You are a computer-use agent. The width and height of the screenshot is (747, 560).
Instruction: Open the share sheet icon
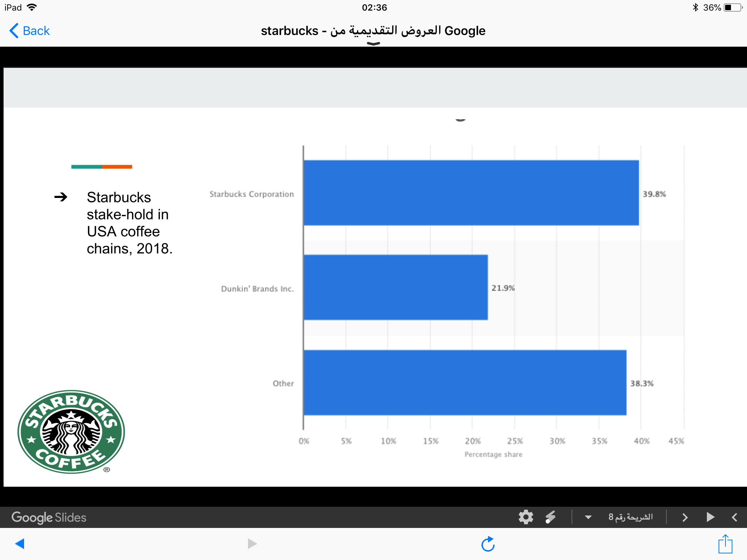pyautogui.click(x=725, y=544)
